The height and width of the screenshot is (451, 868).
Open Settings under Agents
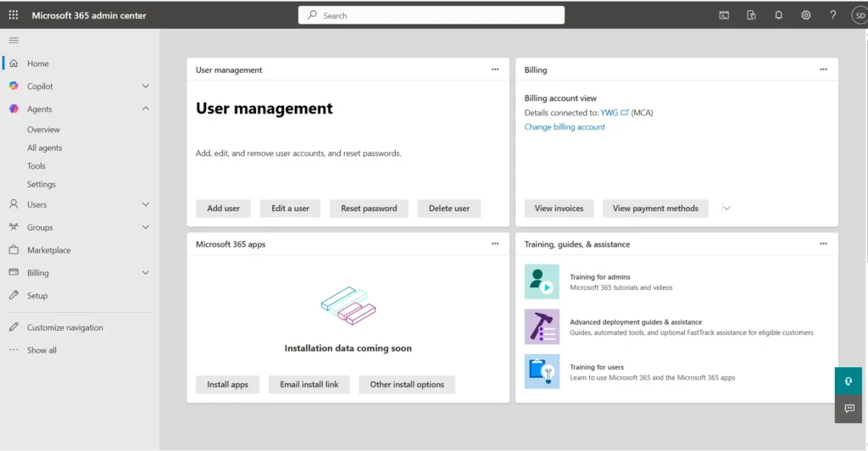(x=41, y=184)
